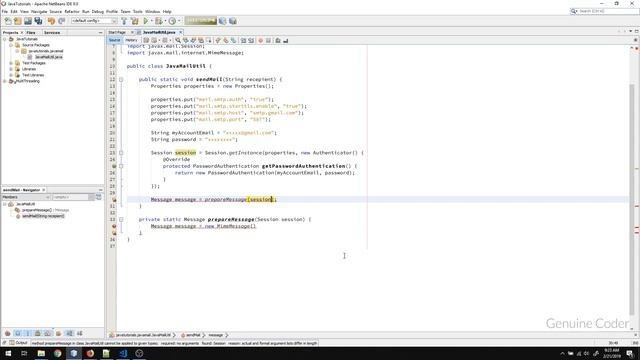This screenshot has height=360, width=640.
Task: Click the Output window icon in status bar
Action: click(12, 343)
